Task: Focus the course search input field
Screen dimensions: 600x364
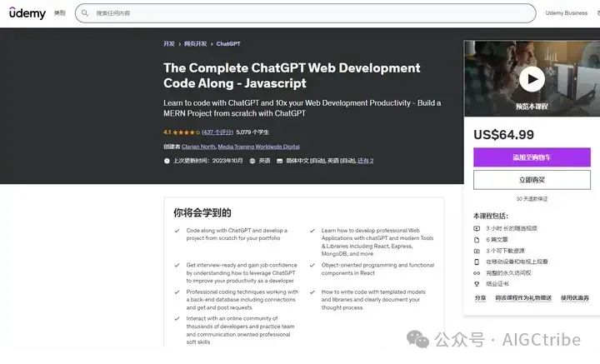Action: point(305,13)
